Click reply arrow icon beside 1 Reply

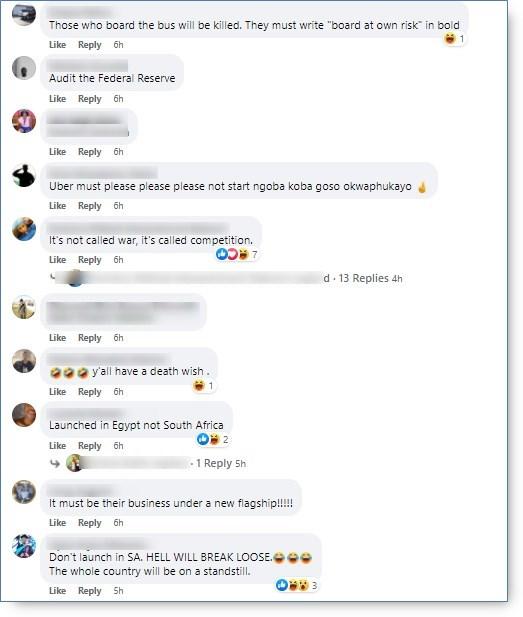click(55, 464)
